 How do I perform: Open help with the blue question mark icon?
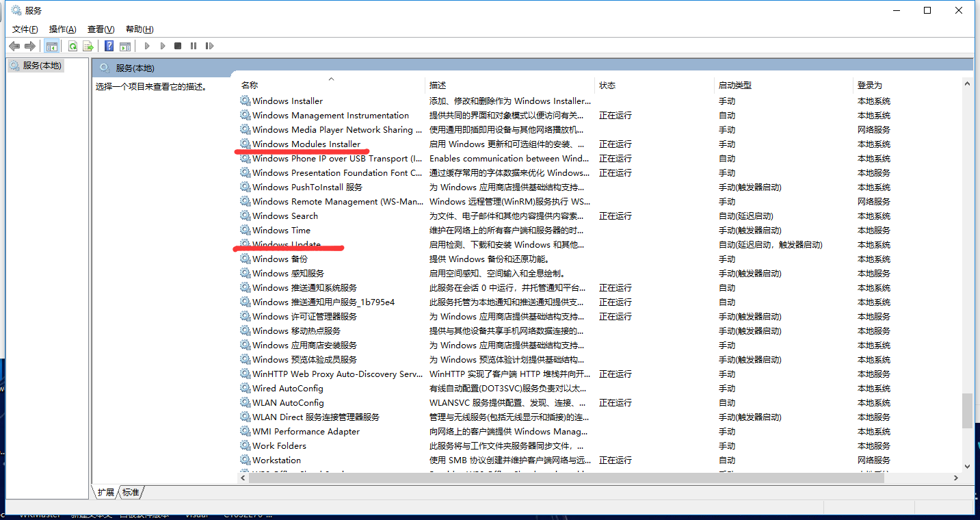click(x=109, y=45)
